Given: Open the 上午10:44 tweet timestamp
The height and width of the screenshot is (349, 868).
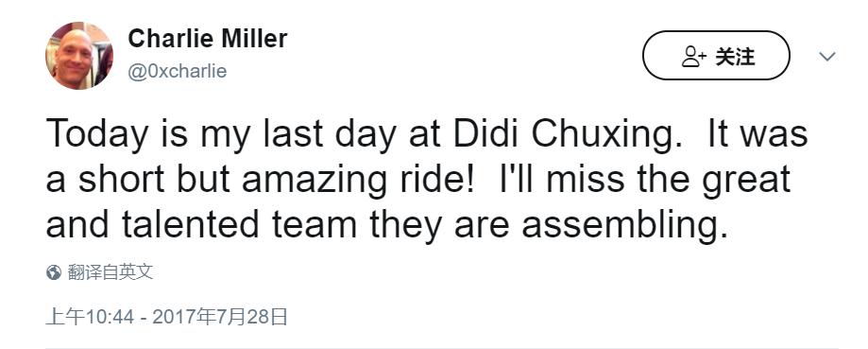Looking at the screenshot, I should pos(91,318).
